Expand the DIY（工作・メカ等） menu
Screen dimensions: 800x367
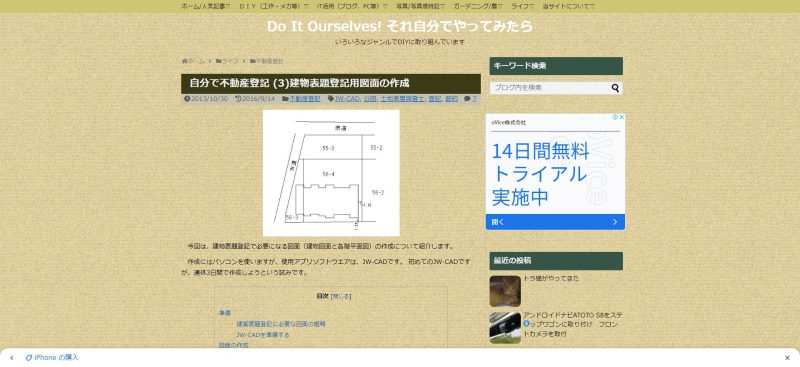point(273,6)
